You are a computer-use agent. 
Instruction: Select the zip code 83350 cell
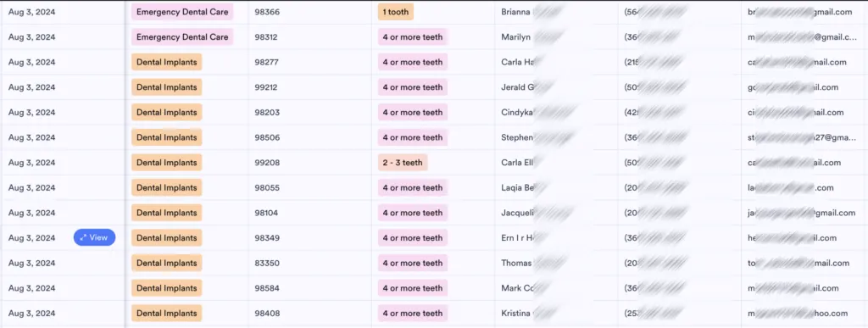click(310, 264)
